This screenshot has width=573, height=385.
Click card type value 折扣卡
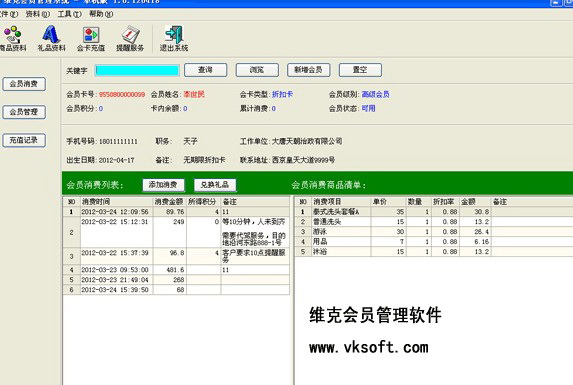(x=282, y=94)
